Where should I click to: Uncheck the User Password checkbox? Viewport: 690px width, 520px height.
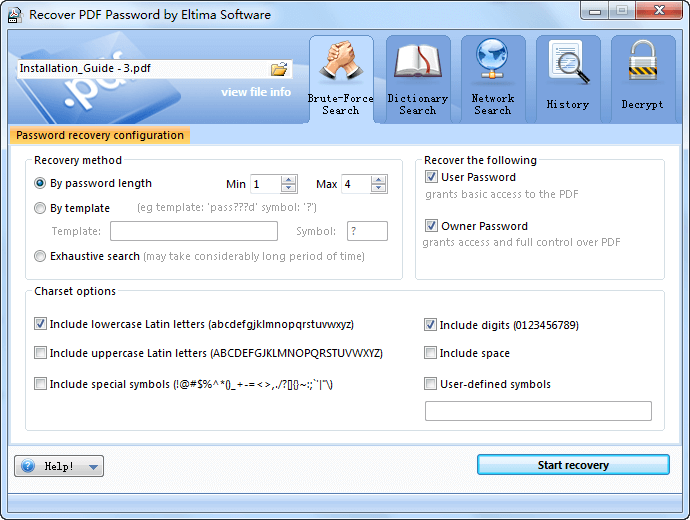coord(431,177)
